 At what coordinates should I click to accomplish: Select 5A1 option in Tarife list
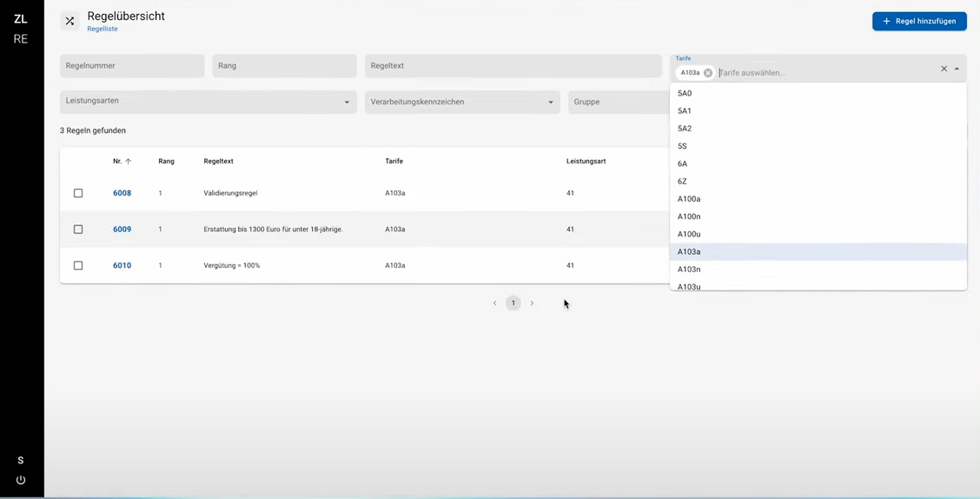[685, 111]
